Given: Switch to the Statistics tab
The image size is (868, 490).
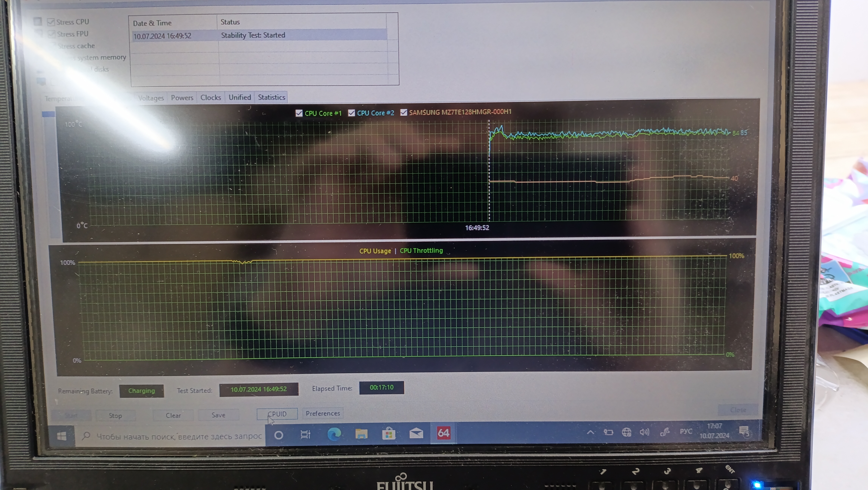Looking at the screenshot, I should pos(272,97).
